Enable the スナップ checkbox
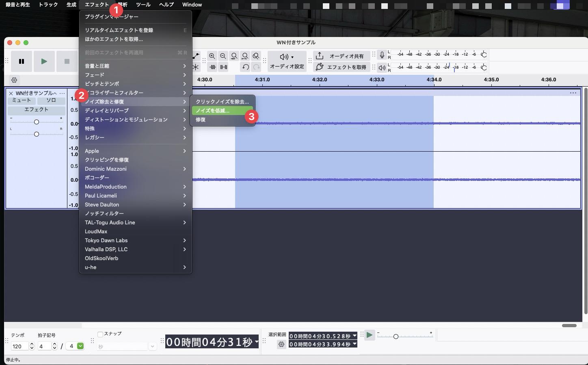 click(x=100, y=334)
